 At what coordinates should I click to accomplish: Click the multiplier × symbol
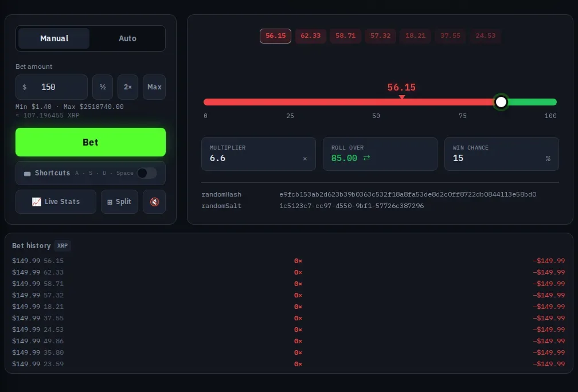305,158
